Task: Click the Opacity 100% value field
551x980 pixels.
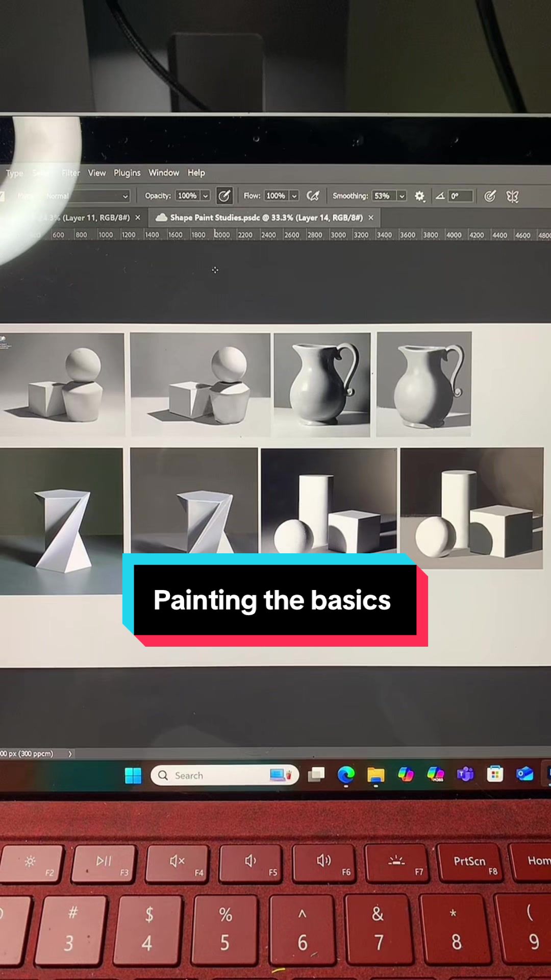Action: point(187,196)
